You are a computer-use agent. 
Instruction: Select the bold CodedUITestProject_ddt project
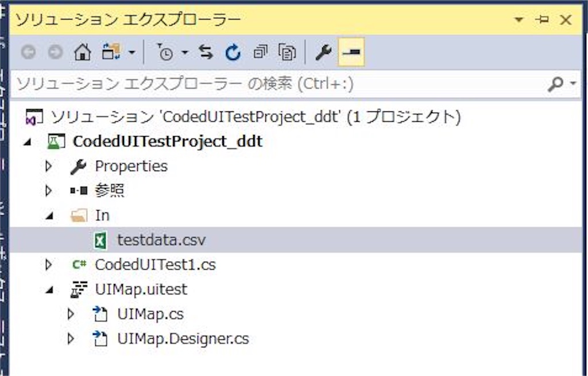168,142
